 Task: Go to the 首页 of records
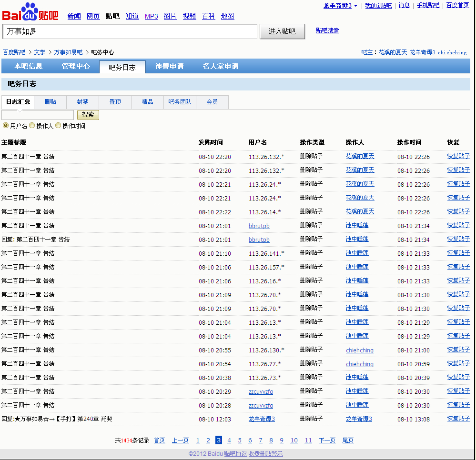(159, 440)
